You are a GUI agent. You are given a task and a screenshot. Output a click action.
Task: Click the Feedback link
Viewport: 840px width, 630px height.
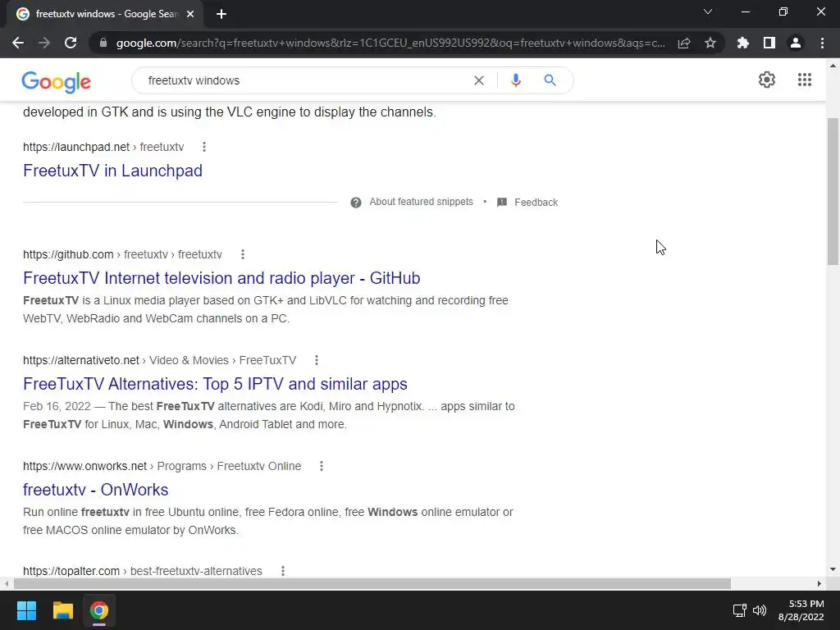click(x=536, y=203)
